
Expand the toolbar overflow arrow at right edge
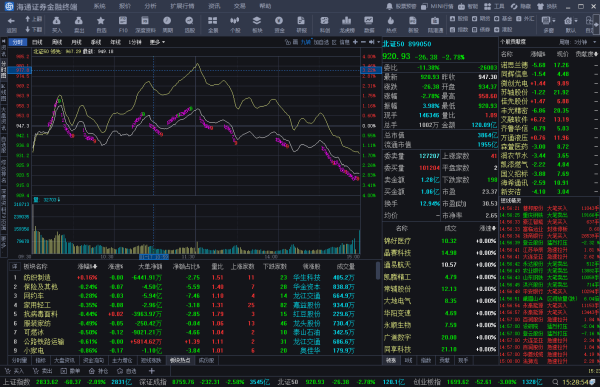pos(596,24)
